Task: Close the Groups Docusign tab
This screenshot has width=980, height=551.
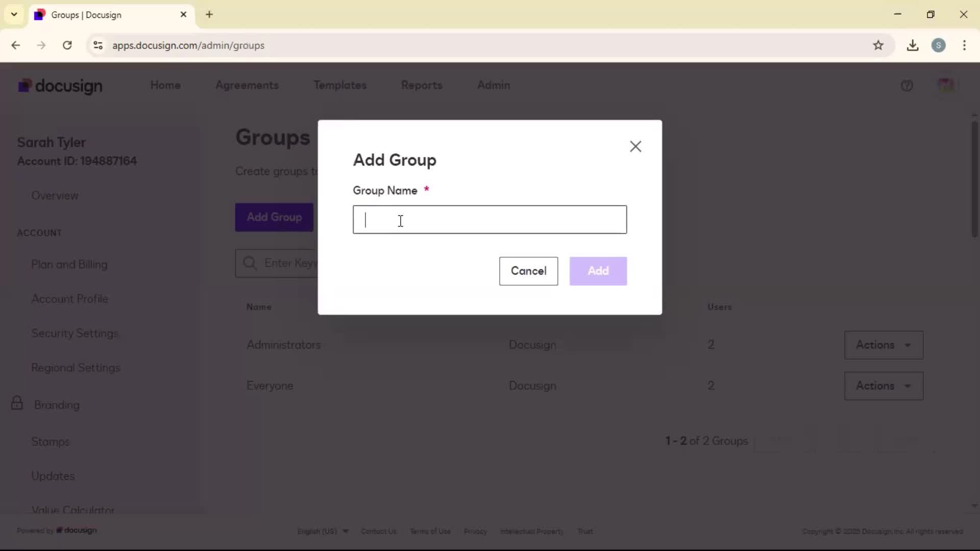Action: (x=183, y=15)
